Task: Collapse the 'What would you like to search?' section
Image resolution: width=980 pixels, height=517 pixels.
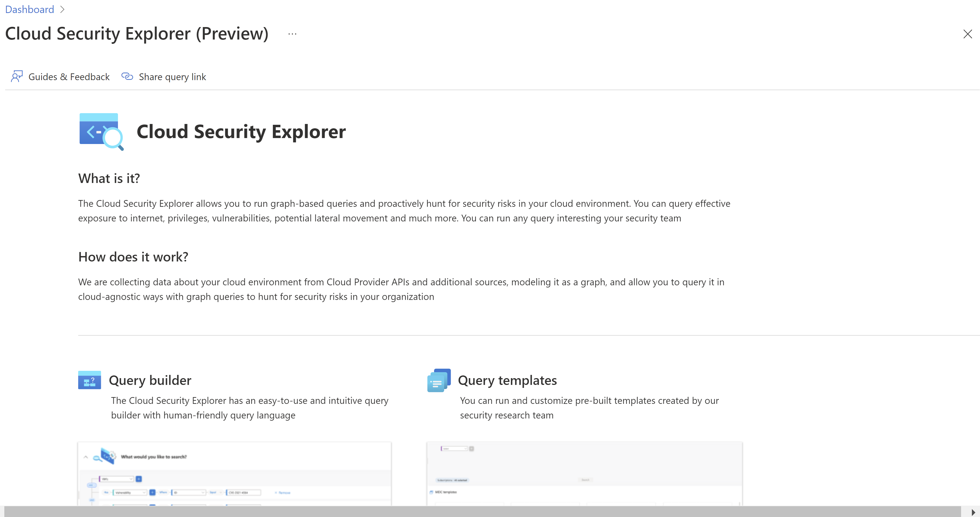Action: (86, 457)
